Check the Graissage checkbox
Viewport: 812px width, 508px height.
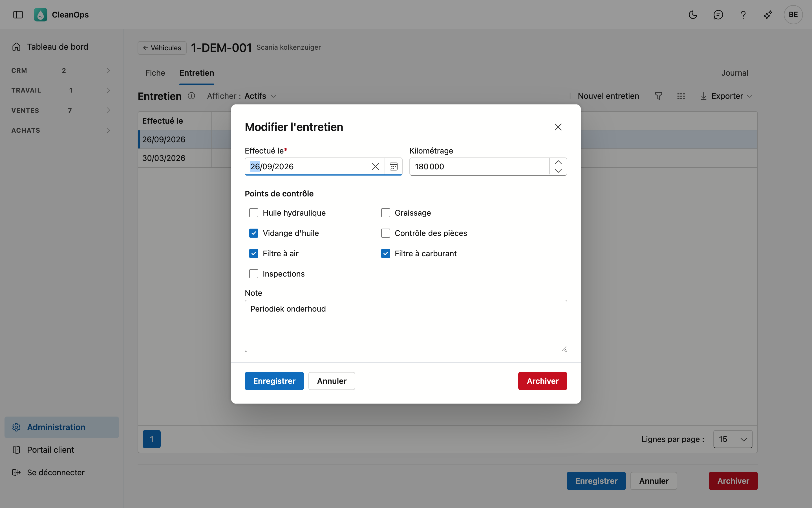point(385,213)
